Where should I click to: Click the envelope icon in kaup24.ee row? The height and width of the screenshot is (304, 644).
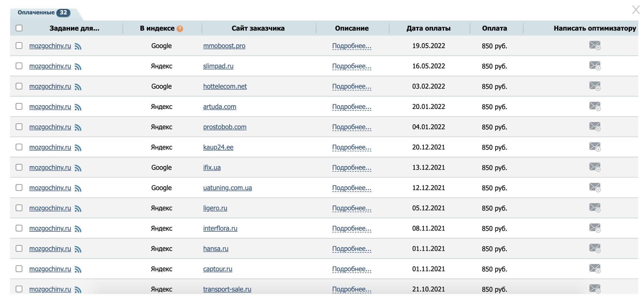coord(595,147)
